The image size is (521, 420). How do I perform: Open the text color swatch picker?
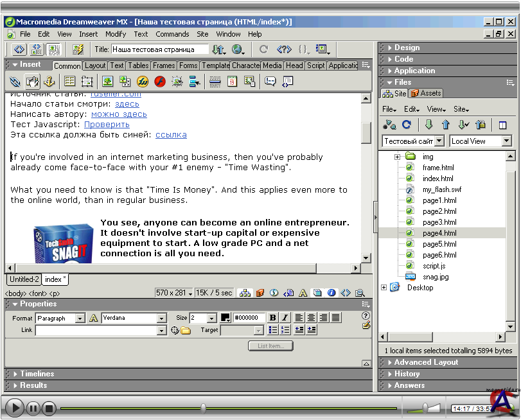tap(225, 318)
